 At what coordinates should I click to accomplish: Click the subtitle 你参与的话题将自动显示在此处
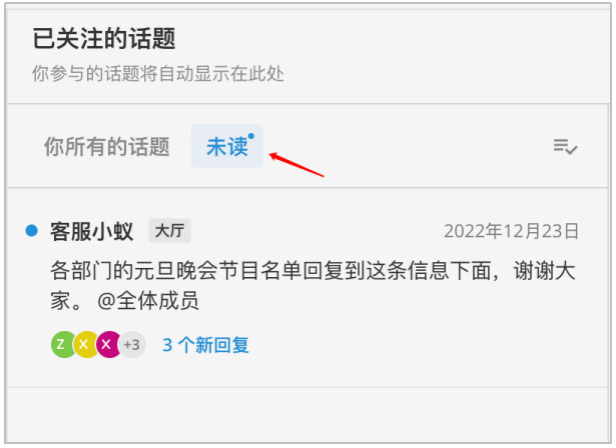[x=158, y=73]
